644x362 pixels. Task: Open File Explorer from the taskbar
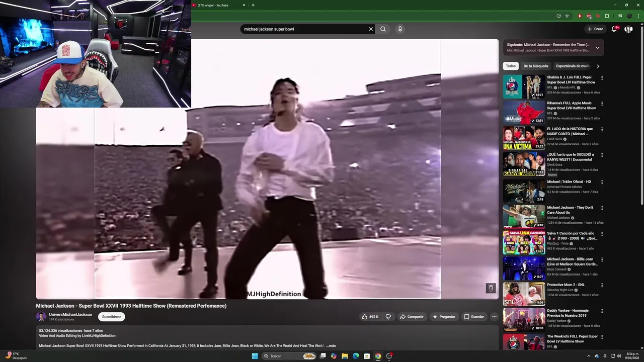click(345, 356)
